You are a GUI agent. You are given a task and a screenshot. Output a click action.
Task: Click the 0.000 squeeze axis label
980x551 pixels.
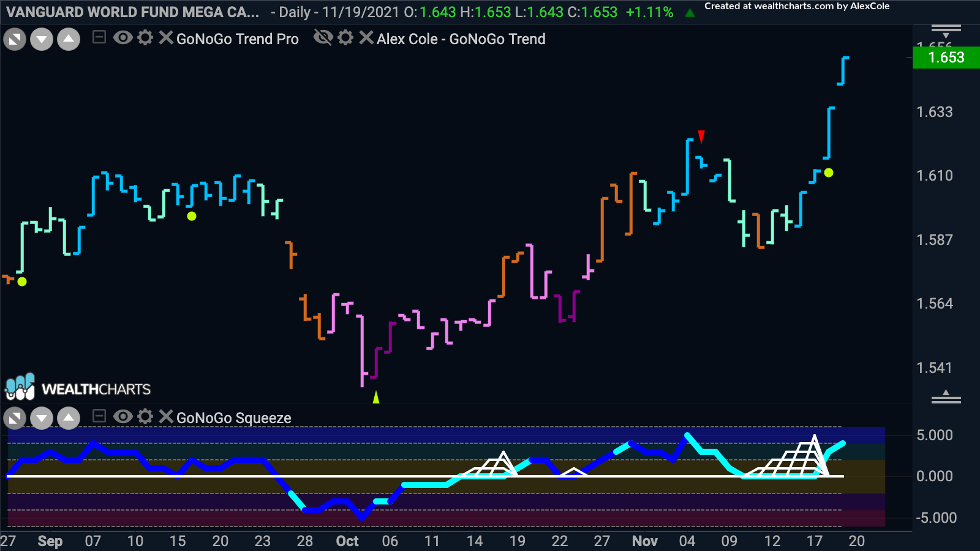[935, 476]
